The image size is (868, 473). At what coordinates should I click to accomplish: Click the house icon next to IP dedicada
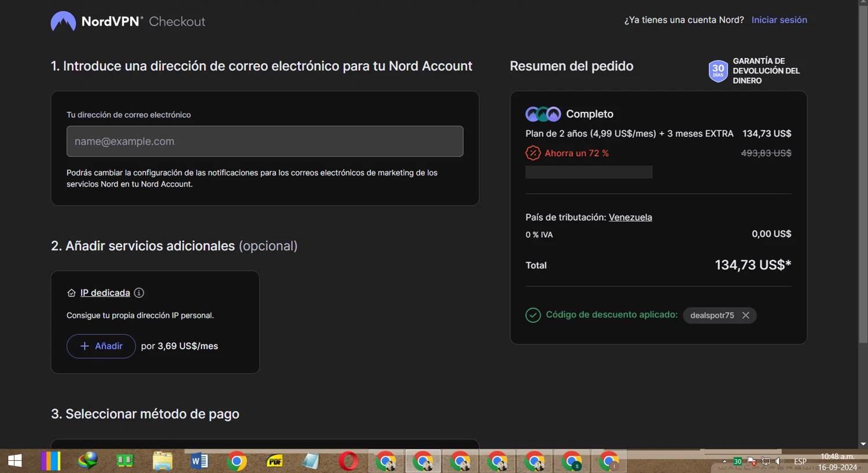tap(72, 293)
